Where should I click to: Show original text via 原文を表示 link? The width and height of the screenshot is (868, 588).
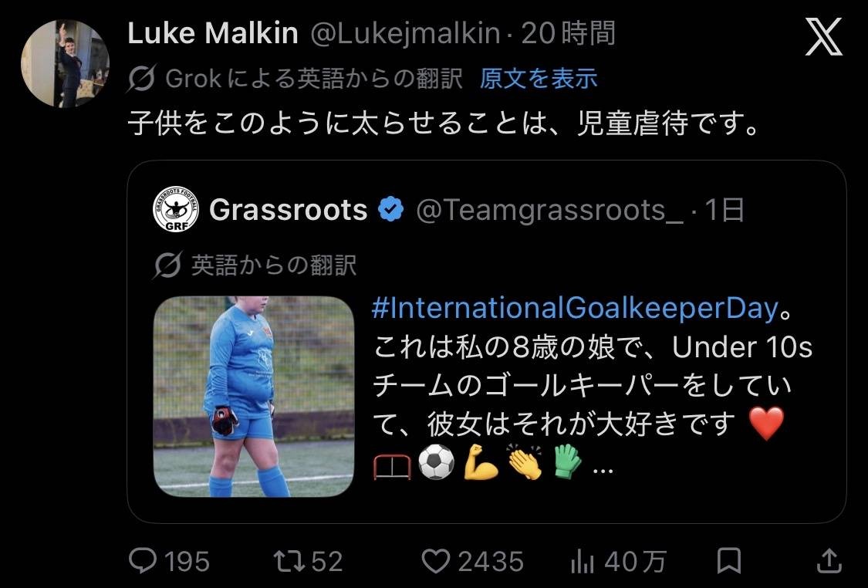(x=539, y=78)
